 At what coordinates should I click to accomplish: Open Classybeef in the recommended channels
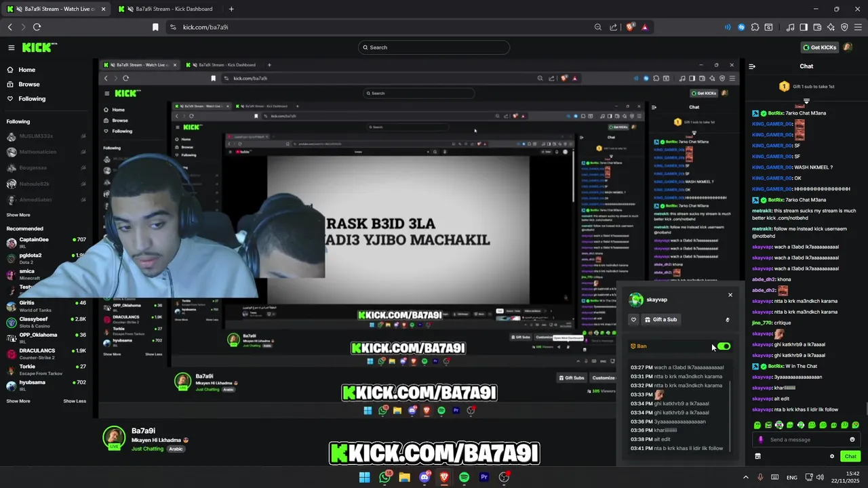(x=46, y=321)
